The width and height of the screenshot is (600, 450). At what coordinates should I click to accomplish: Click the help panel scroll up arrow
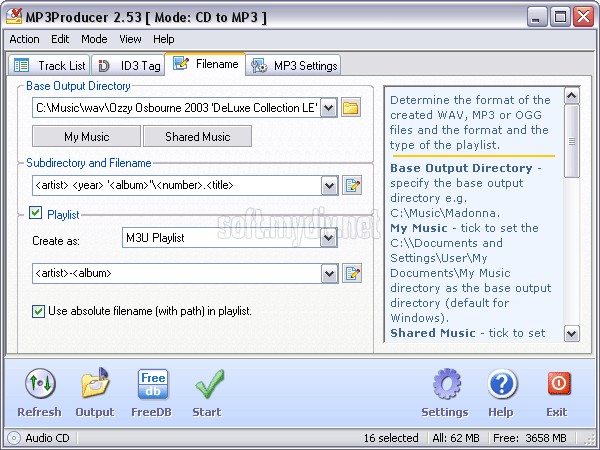[572, 96]
